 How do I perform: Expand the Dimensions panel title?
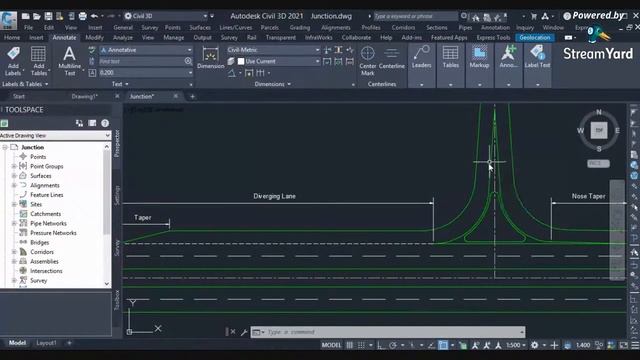(273, 84)
